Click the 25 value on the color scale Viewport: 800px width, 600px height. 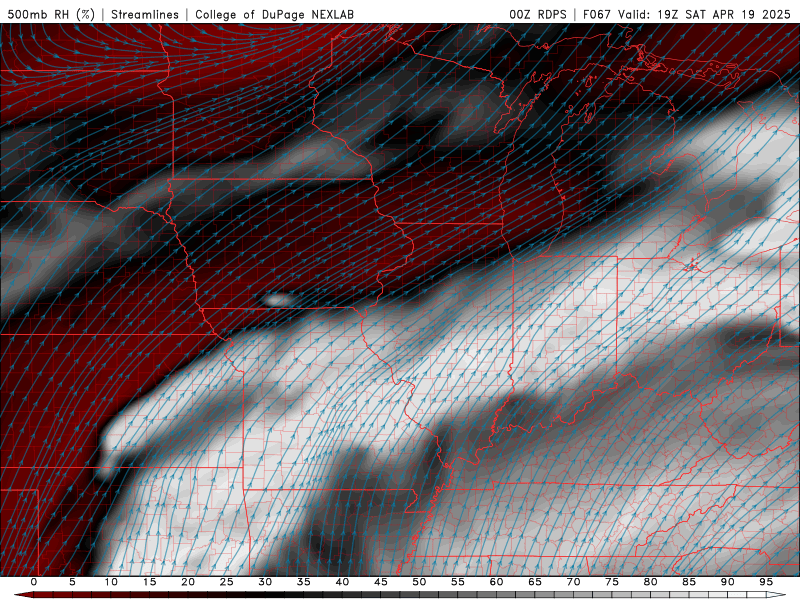coord(227,582)
